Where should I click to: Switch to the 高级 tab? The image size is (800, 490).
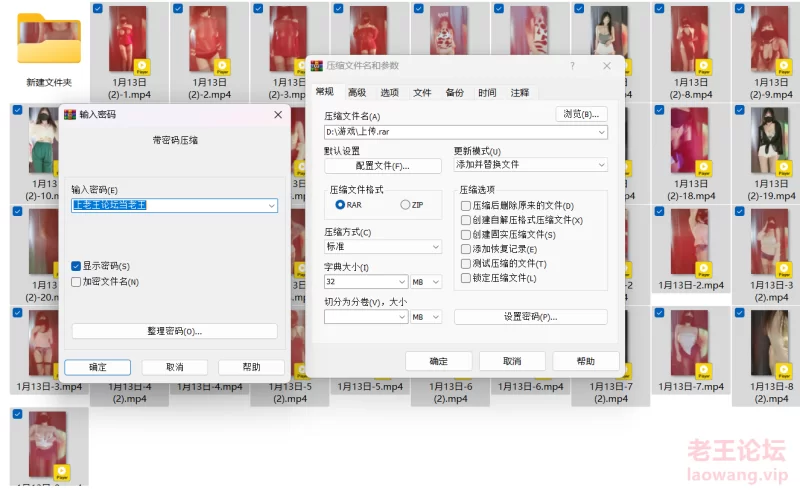click(x=357, y=92)
